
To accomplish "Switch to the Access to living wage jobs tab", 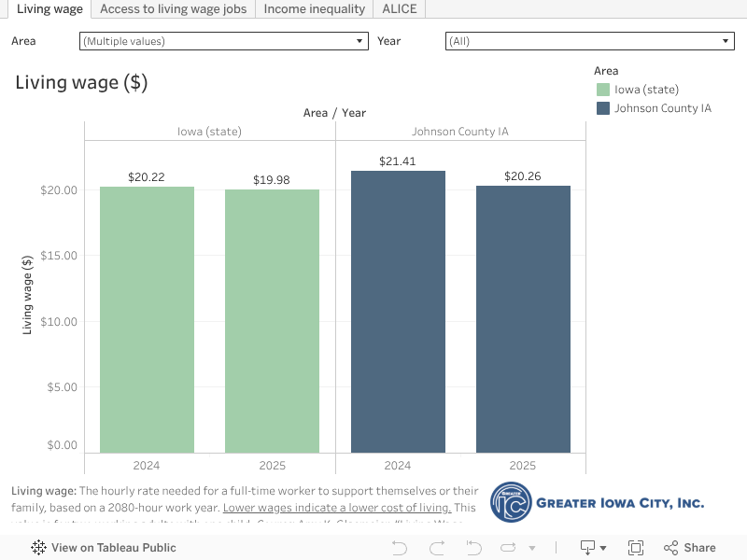I will tap(173, 9).
